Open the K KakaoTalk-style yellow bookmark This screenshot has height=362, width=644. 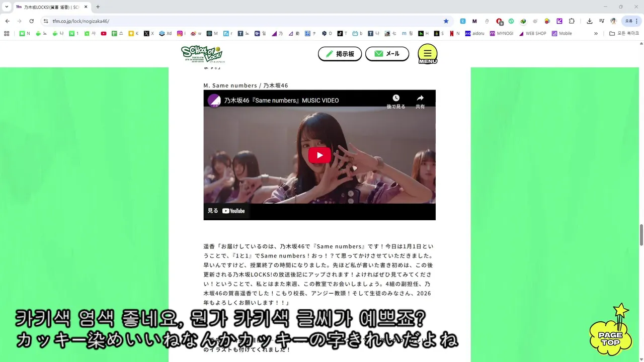pyautogui.click(x=133, y=34)
